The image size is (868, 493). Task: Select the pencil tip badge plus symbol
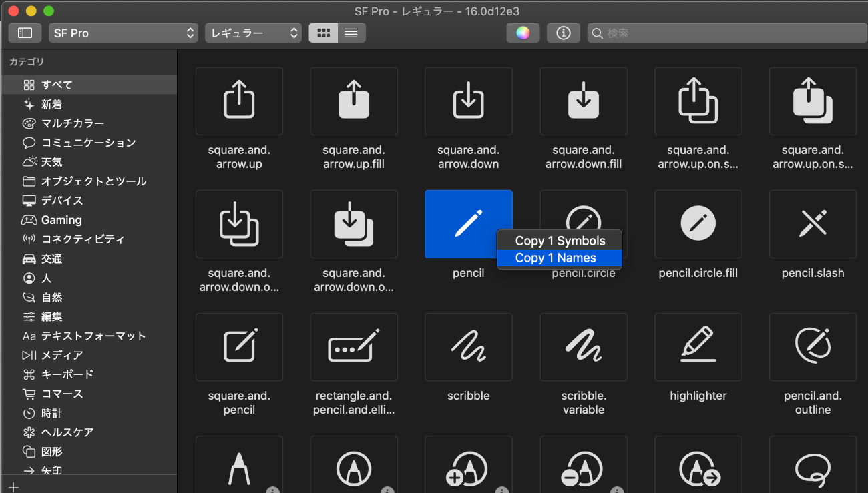click(469, 465)
